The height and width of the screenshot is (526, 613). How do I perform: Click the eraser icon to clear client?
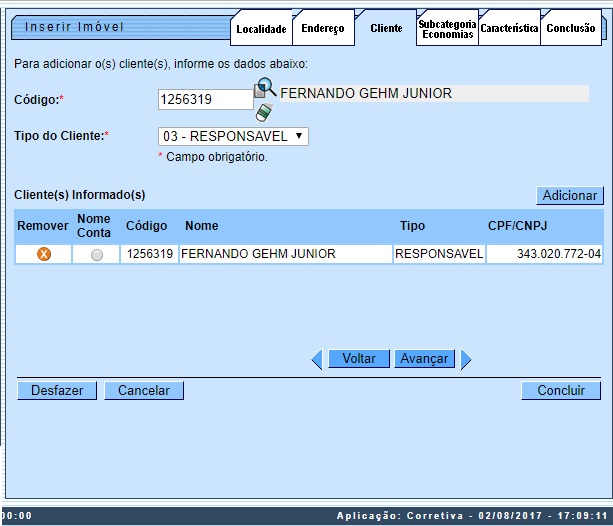[262, 111]
